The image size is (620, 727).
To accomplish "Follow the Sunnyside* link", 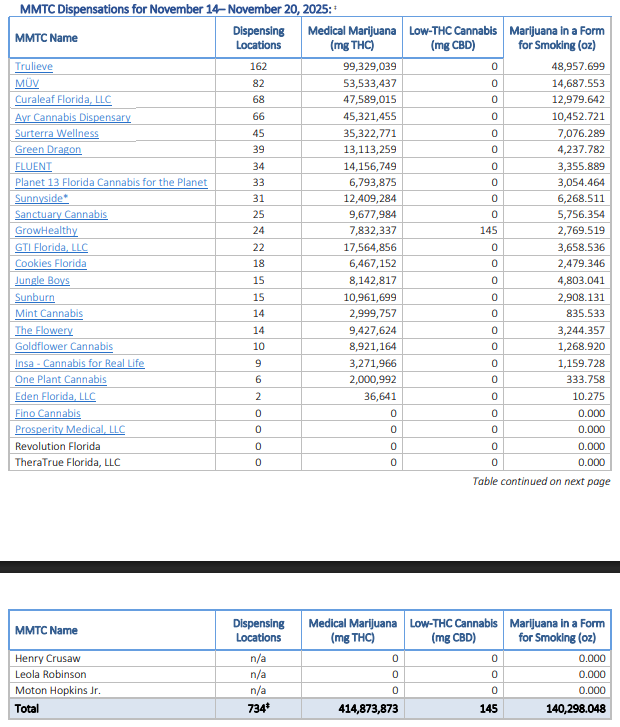I will pos(41,199).
